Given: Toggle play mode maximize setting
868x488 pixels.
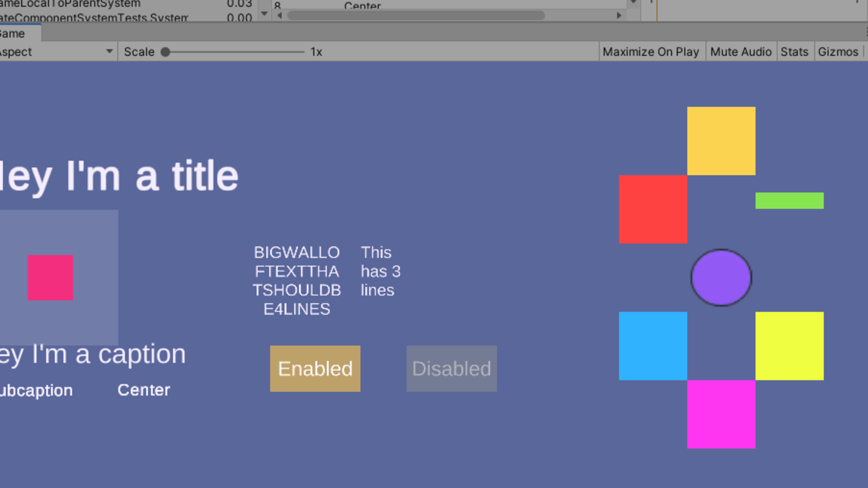Looking at the screenshot, I should click(x=650, y=52).
